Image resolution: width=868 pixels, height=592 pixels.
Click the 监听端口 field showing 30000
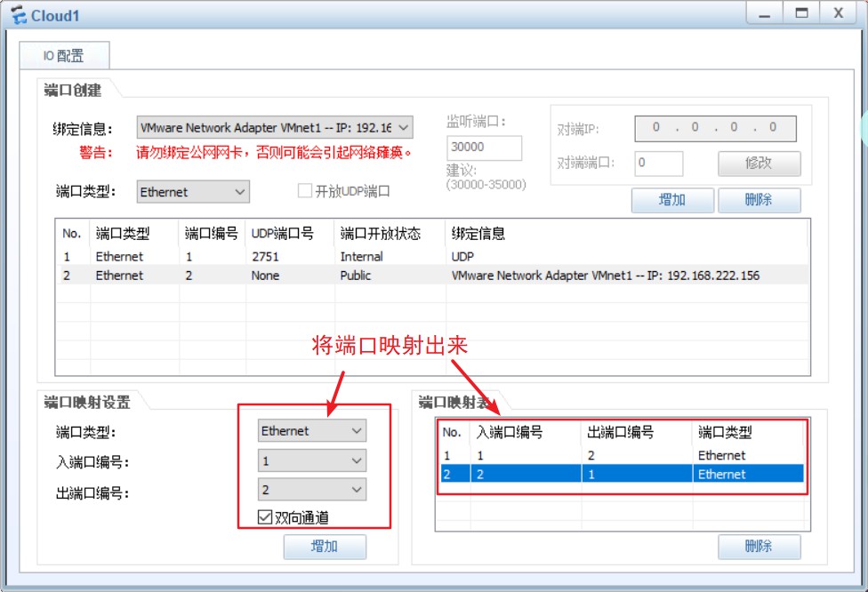pos(484,148)
